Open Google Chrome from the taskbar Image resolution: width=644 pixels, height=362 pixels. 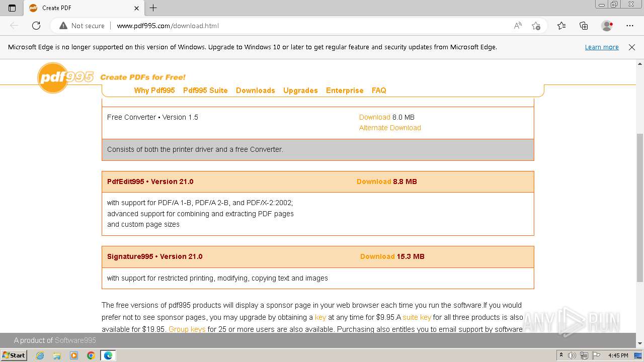[91, 355]
